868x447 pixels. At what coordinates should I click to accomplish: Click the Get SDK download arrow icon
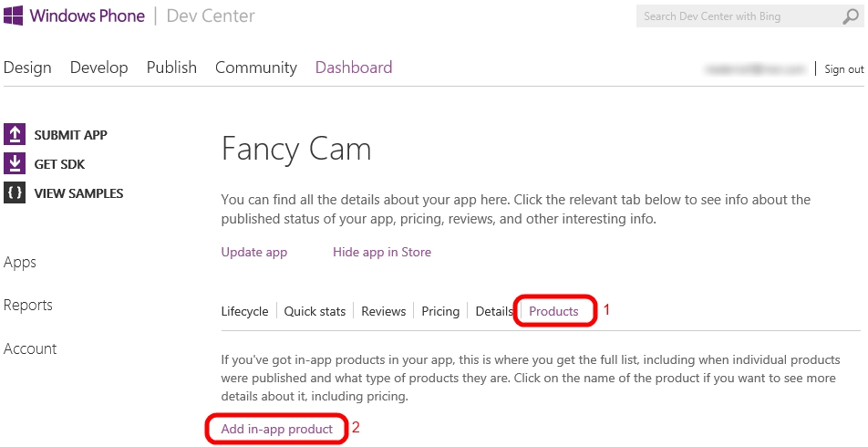click(15, 164)
